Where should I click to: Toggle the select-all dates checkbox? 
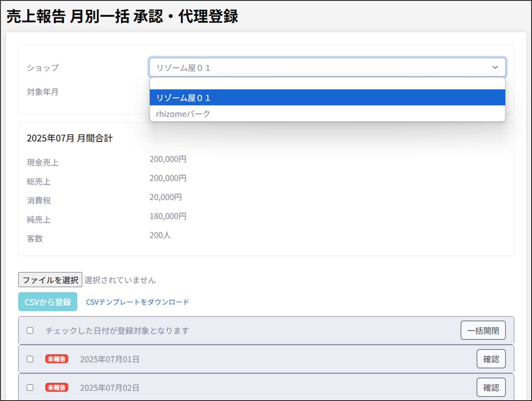pyautogui.click(x=30, y=331)
